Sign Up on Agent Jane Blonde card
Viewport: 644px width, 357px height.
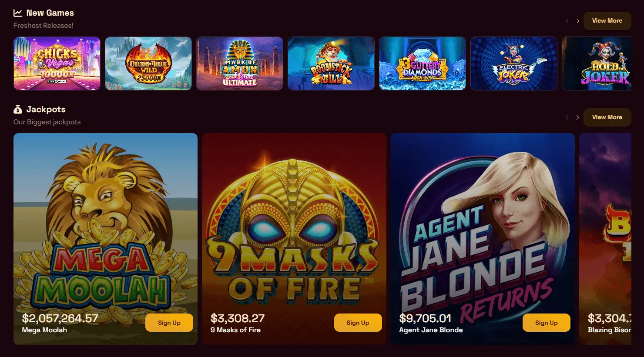[547, 323]
